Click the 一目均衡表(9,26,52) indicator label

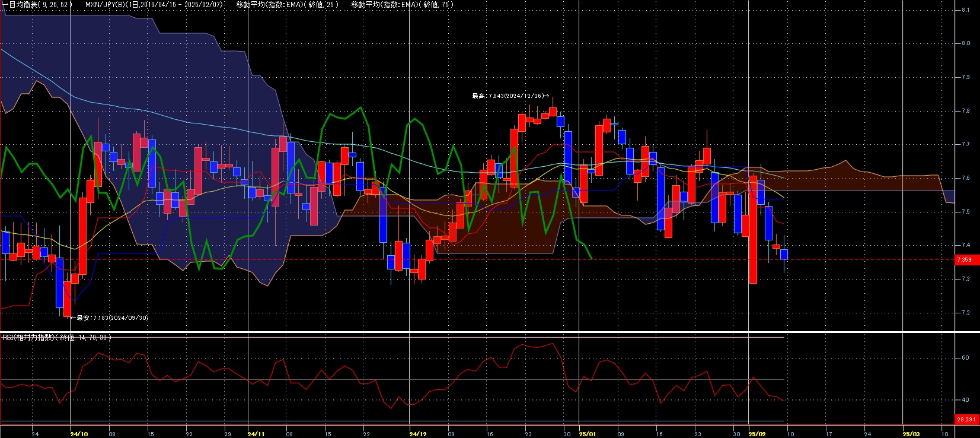tap(37, 4)
